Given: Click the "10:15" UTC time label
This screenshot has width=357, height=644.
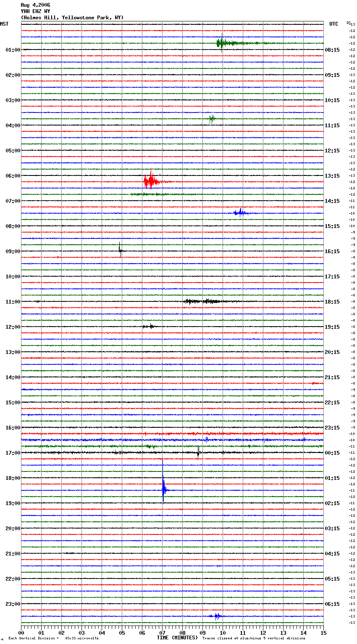Looking at the screenshot, I should (332, 100).
